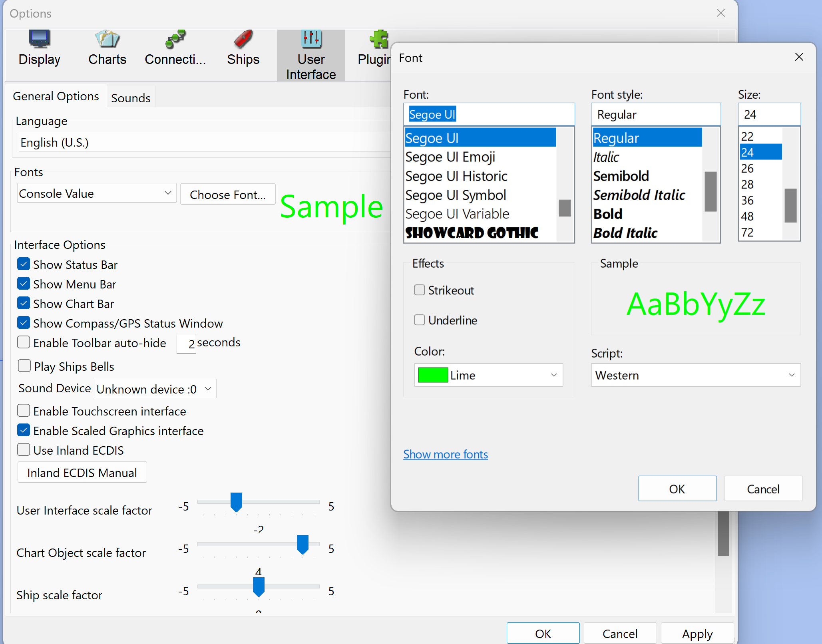This screenshot has height=644, width=822.
Task: Select the User Interface options icon
Action: pyautogui.click(x=311, y=54)
